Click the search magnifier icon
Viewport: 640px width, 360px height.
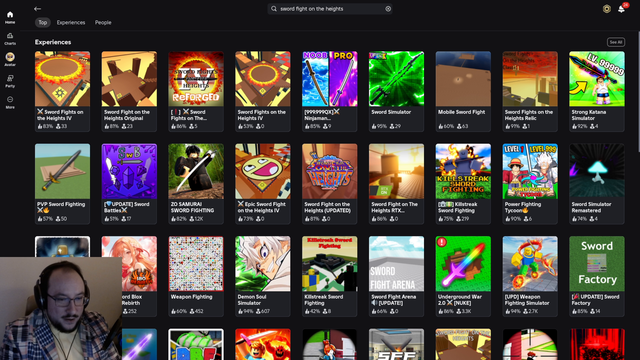[x=273, y=9]
